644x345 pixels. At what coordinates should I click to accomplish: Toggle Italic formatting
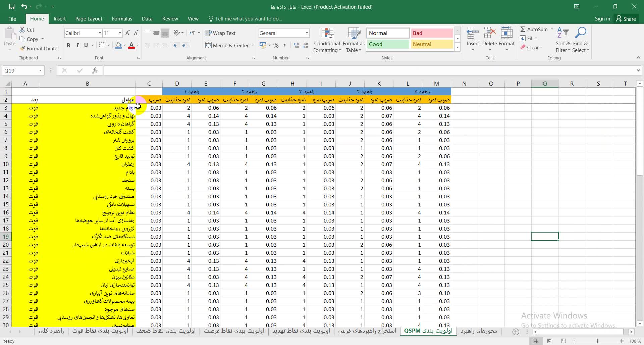coord(77,45)
